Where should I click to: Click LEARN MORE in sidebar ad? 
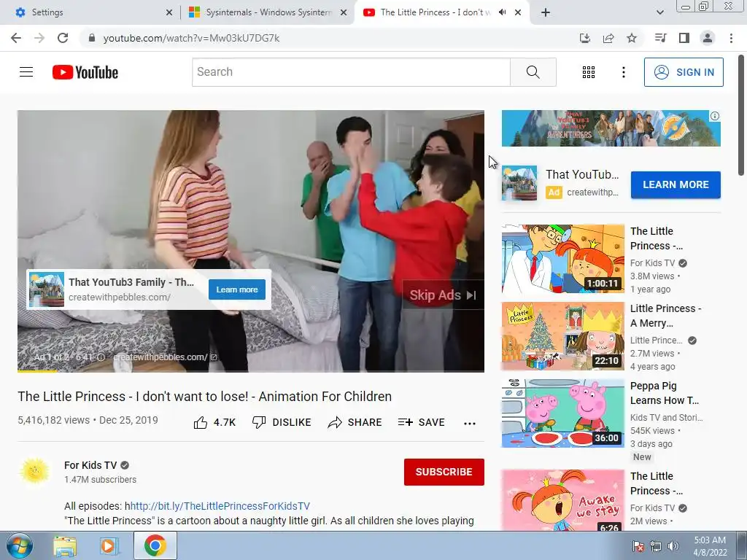676,184
